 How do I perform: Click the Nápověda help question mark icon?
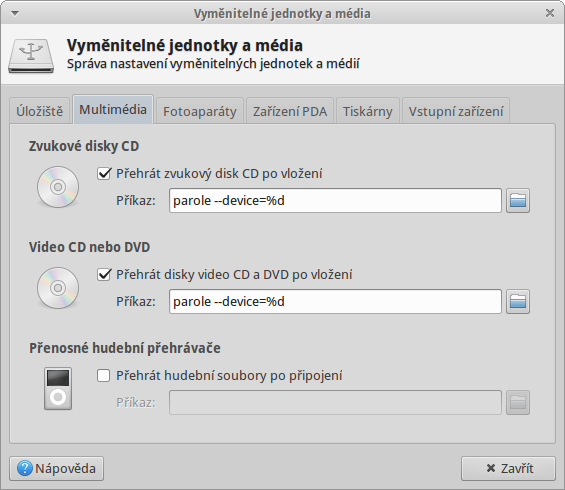point(25,468)
